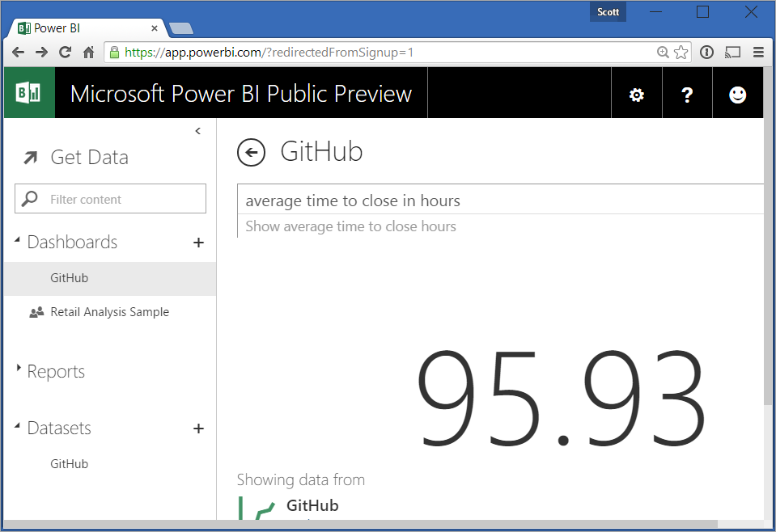Collapse the navigation pane chevron
The height and width of the screenshot is (532, 776).
coord(198,131)
